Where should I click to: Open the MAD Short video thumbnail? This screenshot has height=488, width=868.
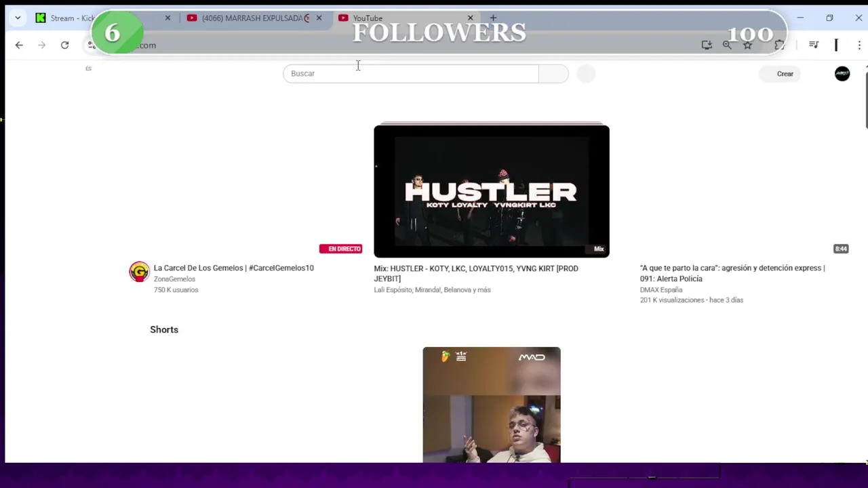(492, 405)
